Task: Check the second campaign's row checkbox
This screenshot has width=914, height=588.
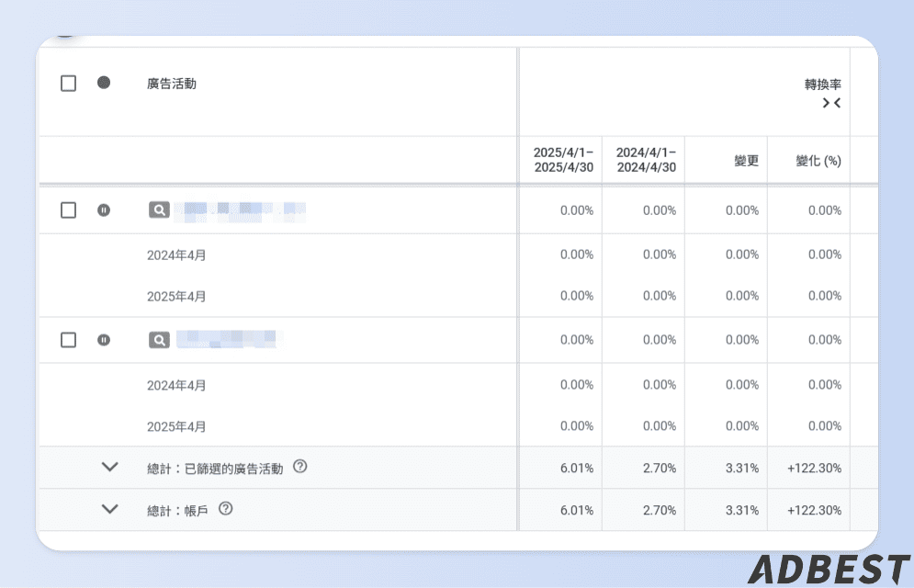Action: pyautogui.click(x=68, y=339)
